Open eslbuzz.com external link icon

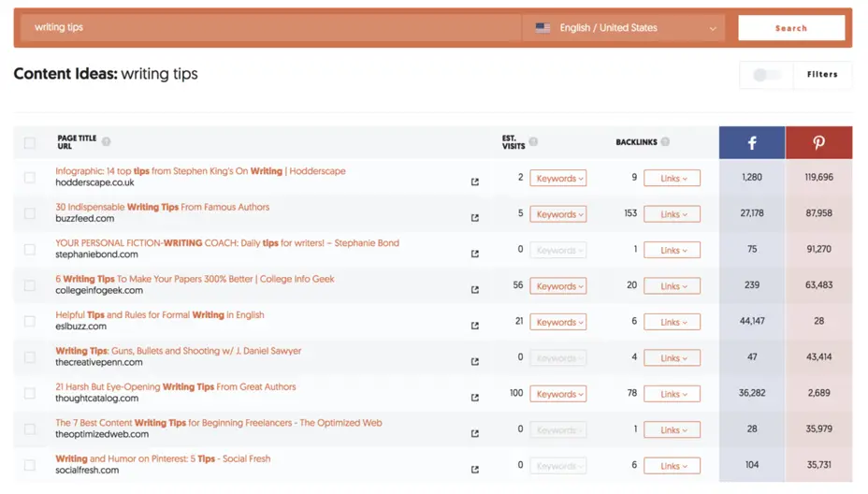point(474,326)
